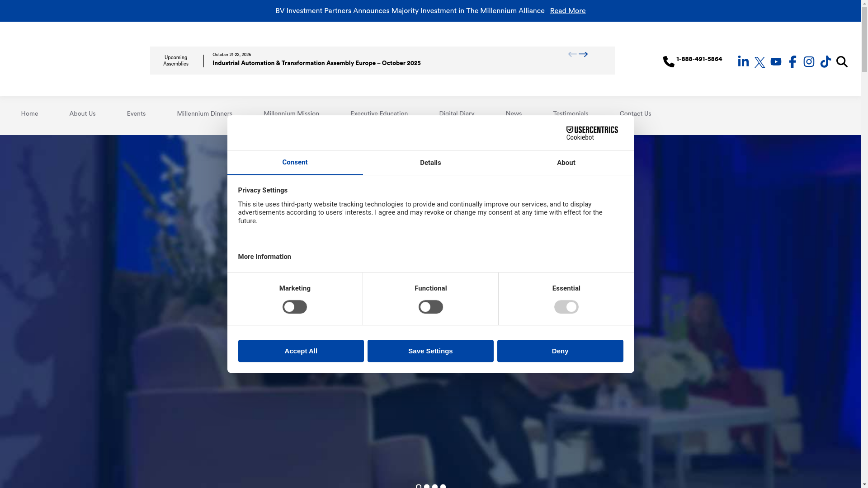
Task: Open the Instagram icon link
Action: coord(809,61)
